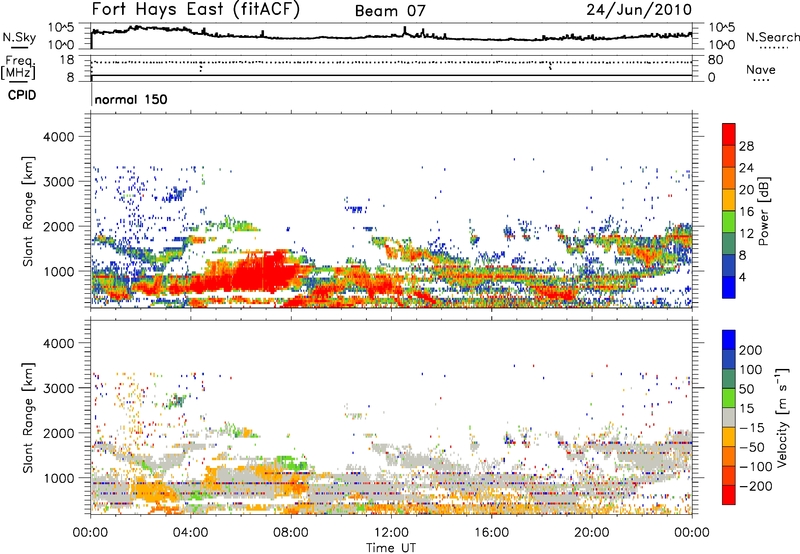Click the '50' Velocity scale value
The image size is (800, 554).
click(x=746, y=389)
